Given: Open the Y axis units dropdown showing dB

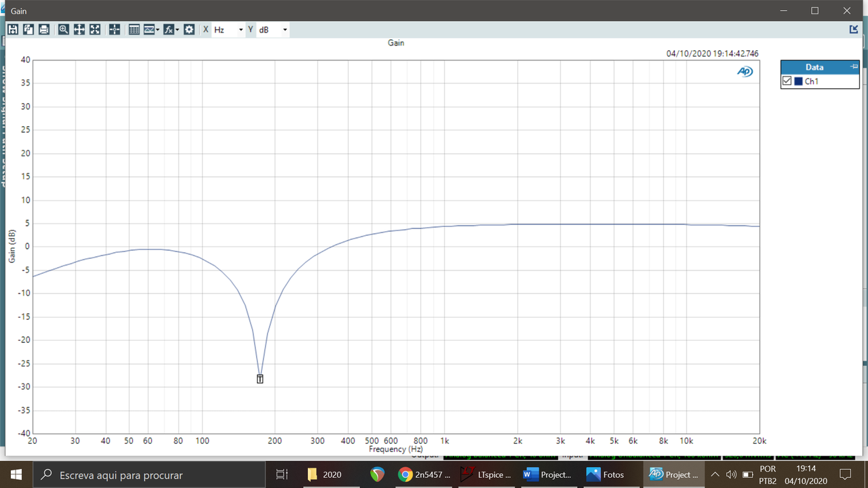Looking at the screenshot, I should pyautogui.click(x=284, y=29).
